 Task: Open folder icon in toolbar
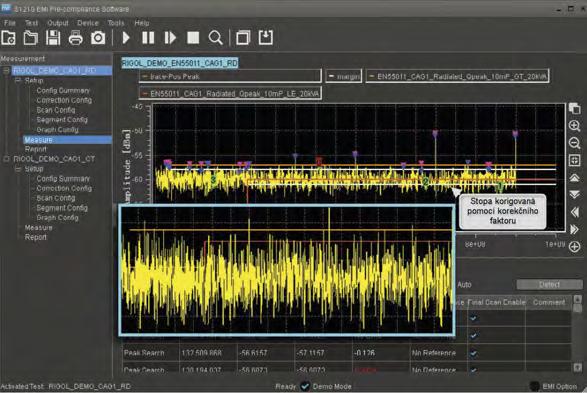tap(31, 38)
